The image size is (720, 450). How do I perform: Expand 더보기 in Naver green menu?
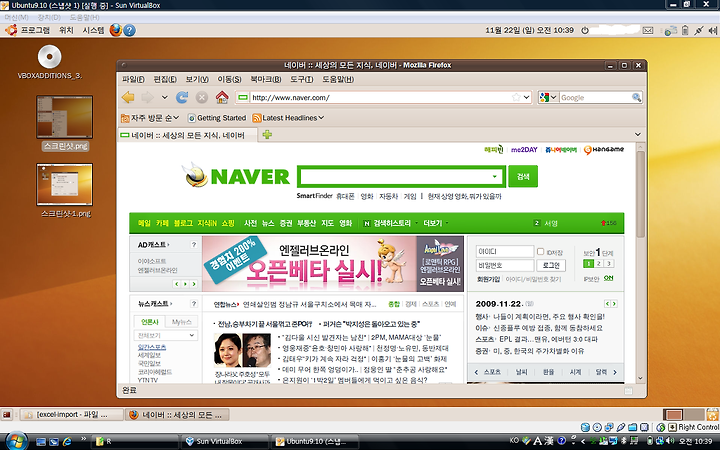pos(435,223)
